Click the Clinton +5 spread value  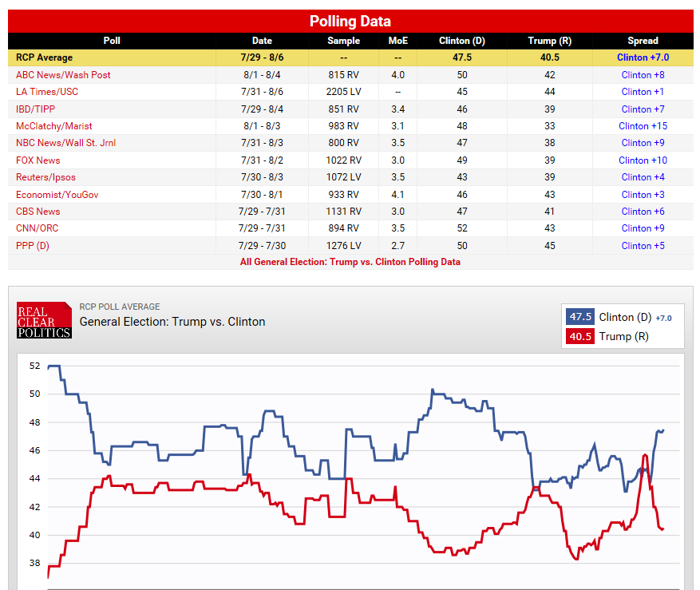click(x=643, y=246)
